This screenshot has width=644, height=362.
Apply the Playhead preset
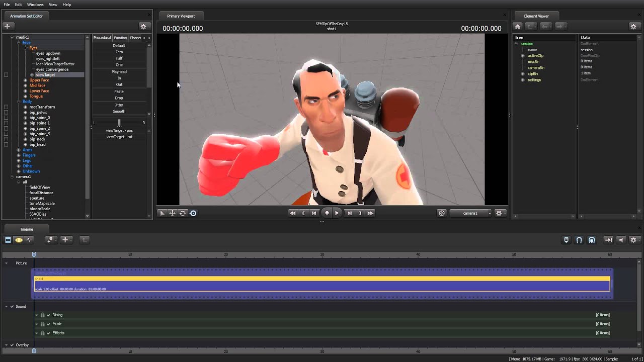pos(119,72)
